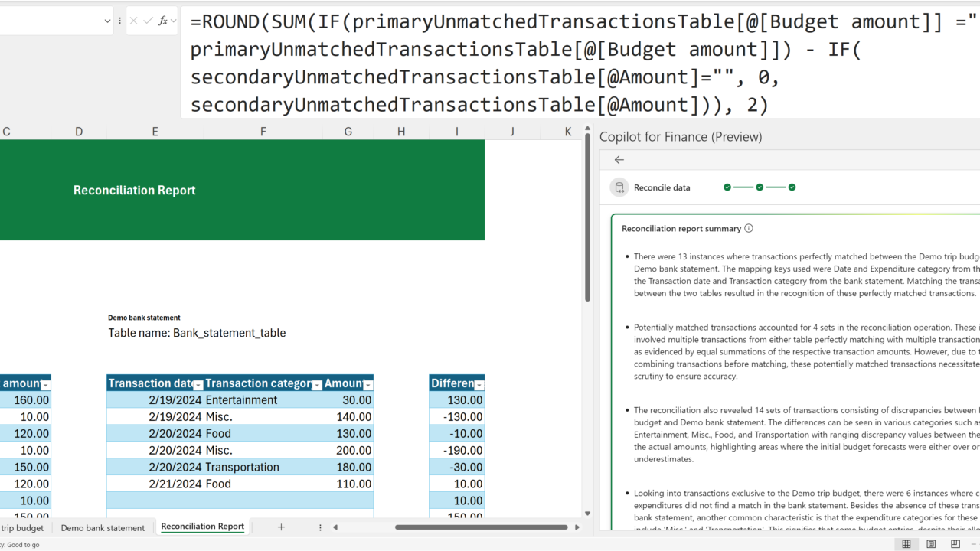Select Difference cell showing -30.00
The height and width of the screenshot is (551, 980).
[457, 468]
